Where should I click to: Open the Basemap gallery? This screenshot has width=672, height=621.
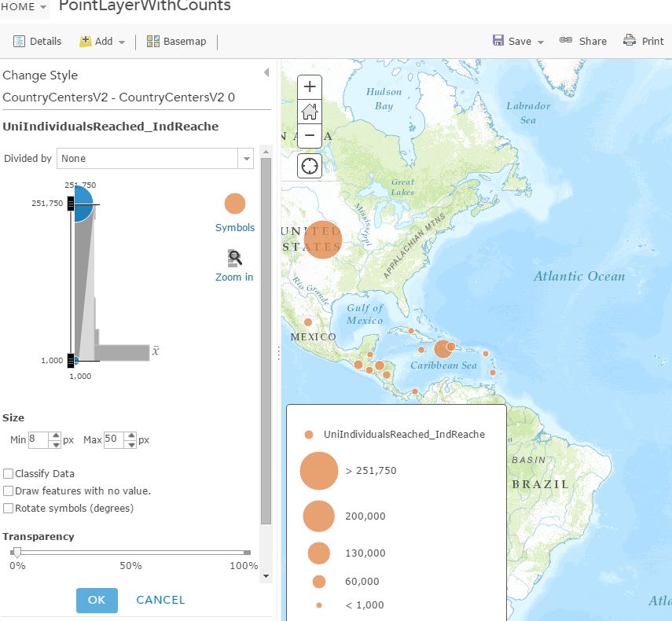[176, 41]
